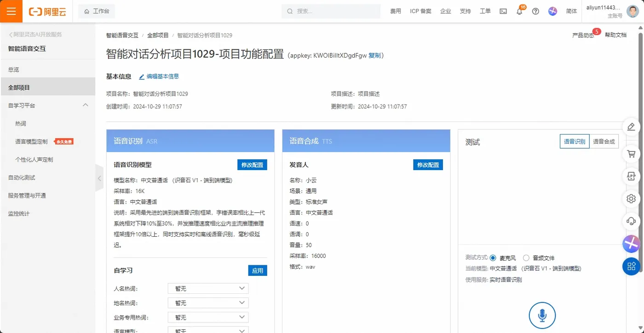Viewport: 644px width, 333px height.
Task: Collapse the sidebar with the arrow handle
Action: tap(99, 177)
